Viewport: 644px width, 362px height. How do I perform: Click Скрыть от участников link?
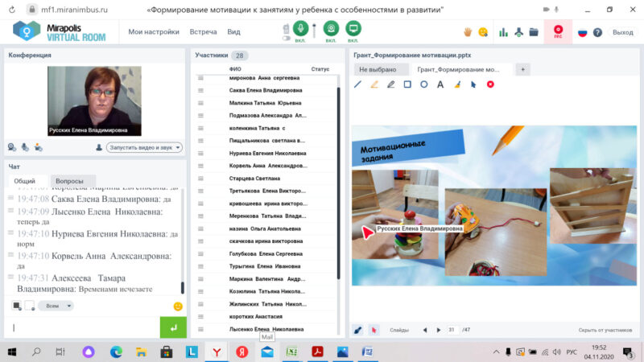[605, 330]
